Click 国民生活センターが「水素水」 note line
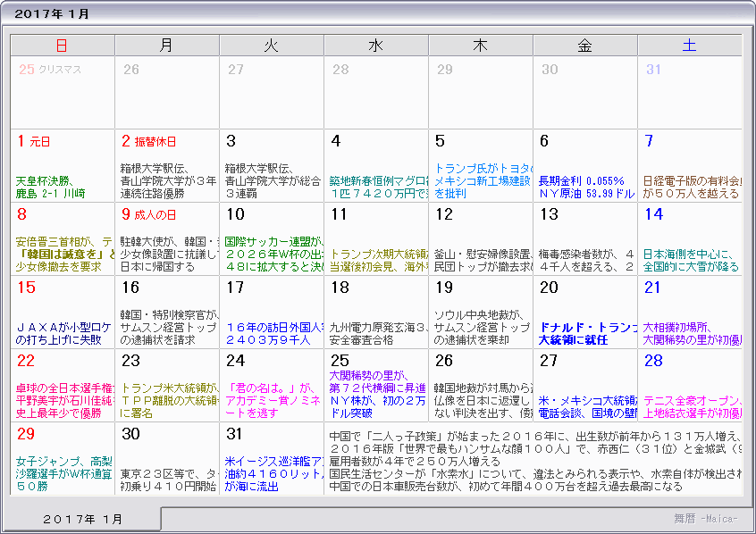The height and width of the screenshot is (534, 756). [x=535, y=474]
